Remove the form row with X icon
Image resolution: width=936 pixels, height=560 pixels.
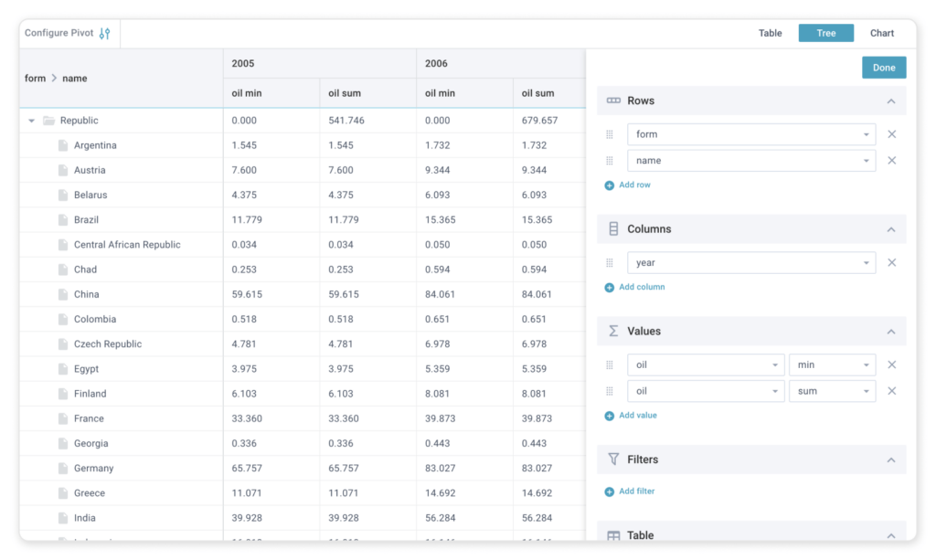(x=891, y=134)
